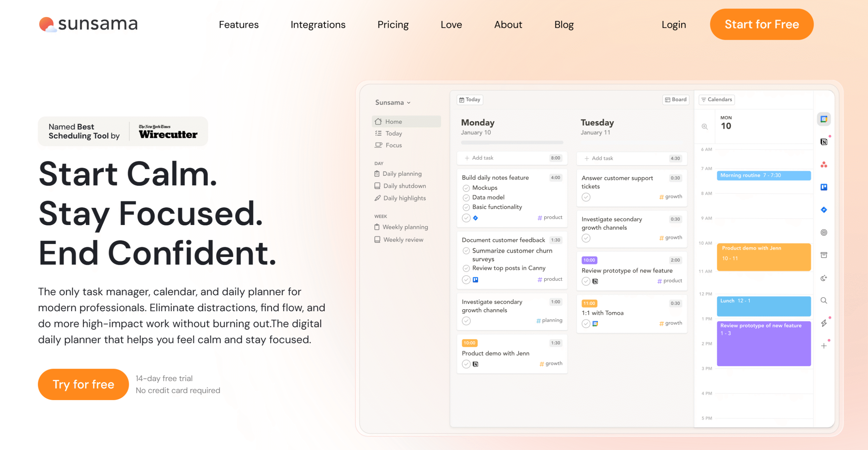The width and height of the screenshot is (868, 450).
Task: Open Weekly planning in sidebar
Action: tap(401, 227)
